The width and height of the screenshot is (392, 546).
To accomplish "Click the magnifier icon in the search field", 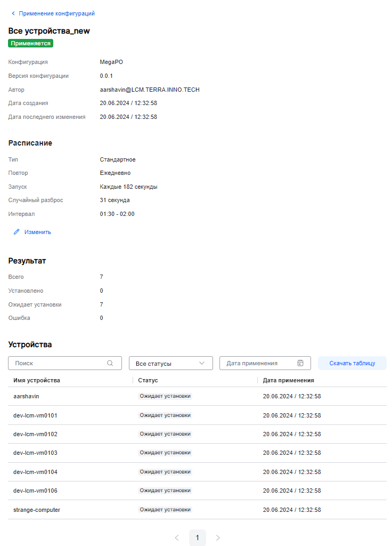I will [110, 363].
